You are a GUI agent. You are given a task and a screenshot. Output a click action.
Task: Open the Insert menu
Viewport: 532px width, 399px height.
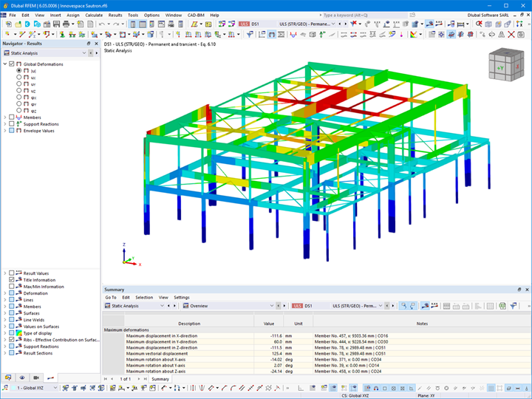click(55, 16)
